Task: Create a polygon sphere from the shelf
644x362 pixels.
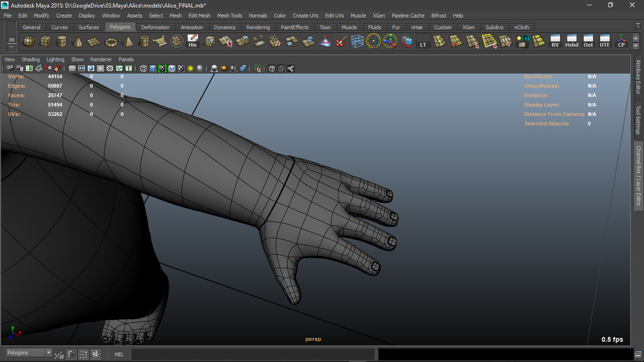Action: pyautogui.click(x=29, y=41)
